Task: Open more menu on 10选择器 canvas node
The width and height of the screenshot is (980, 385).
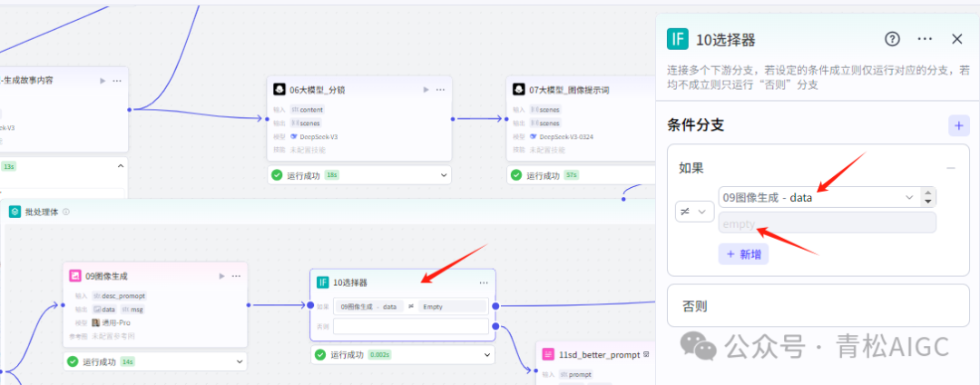Action: coord(484,282)
